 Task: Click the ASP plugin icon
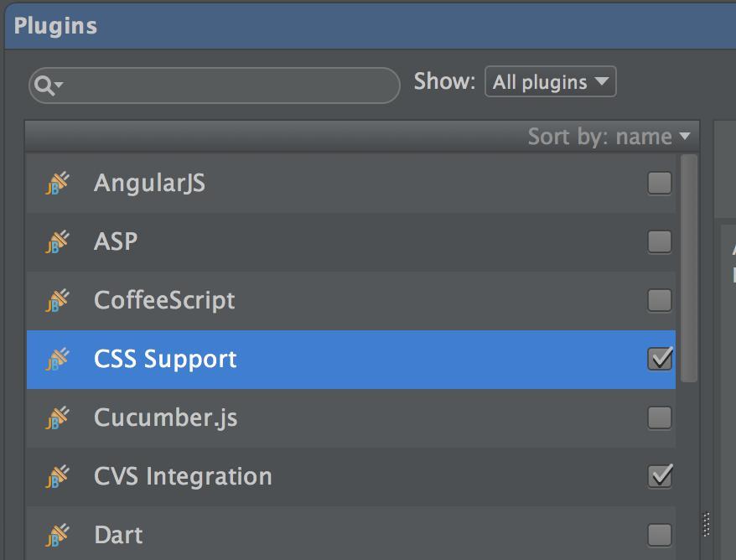click(x=57, y=242)
